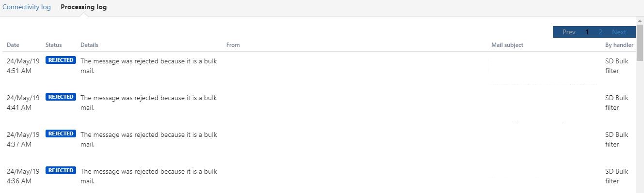Go to the Next page
This screenshot has height=193, width=644.
[x=619, y=32]
